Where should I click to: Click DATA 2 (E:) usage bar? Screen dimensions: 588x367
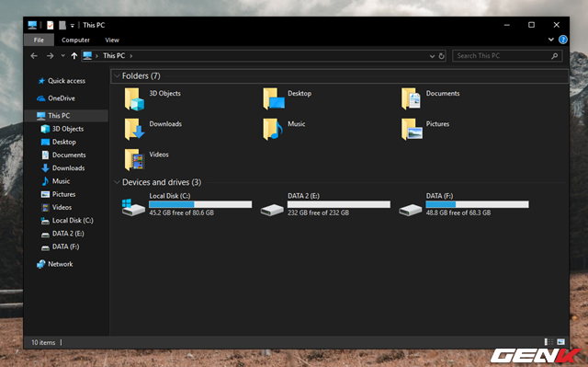pos(339,204)
